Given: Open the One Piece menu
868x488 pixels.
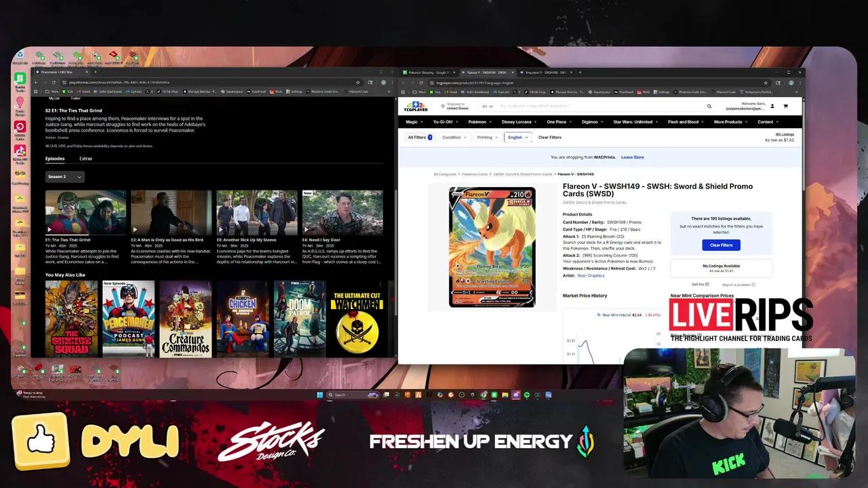Looking at the screenshot, I should 559,122.
